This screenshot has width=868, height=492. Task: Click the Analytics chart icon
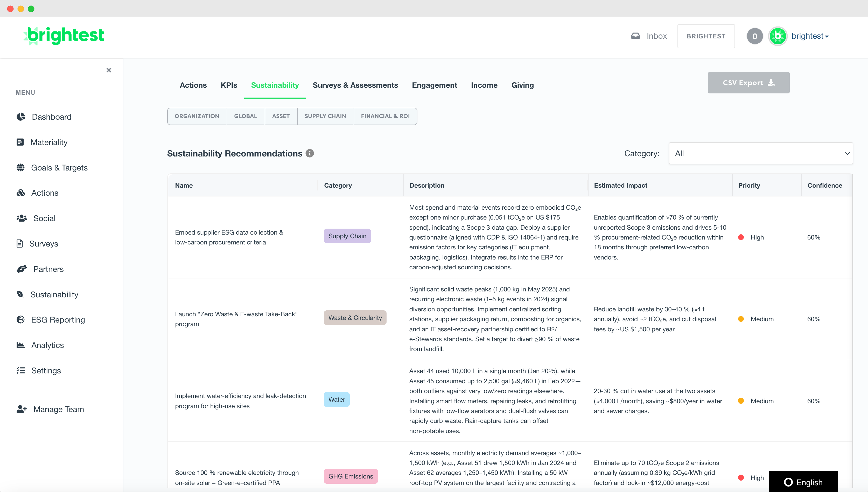(x=20, y=345)
